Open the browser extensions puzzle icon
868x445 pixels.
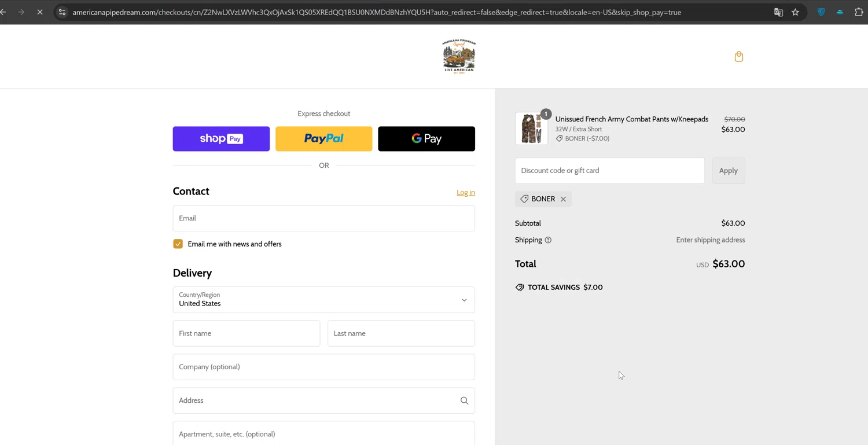[858, 12]
